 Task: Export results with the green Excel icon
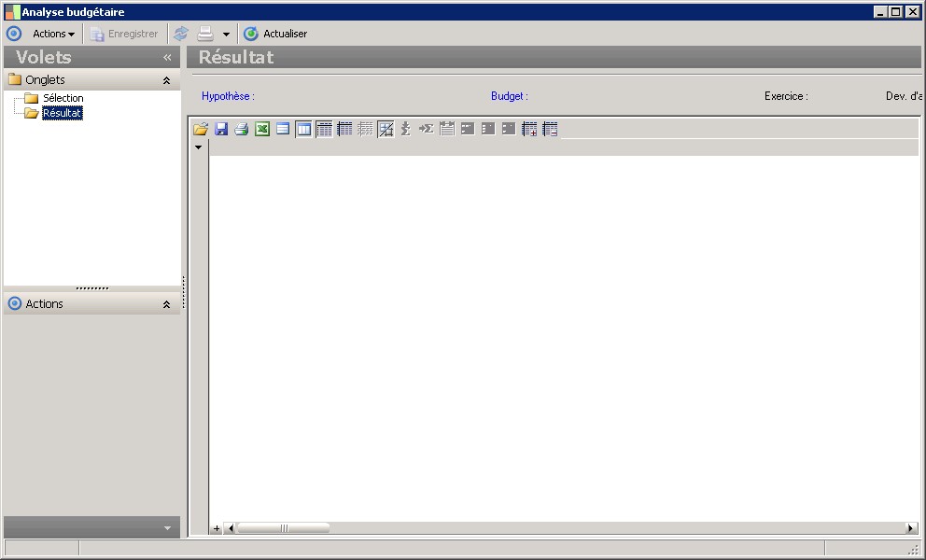(262, 129)
